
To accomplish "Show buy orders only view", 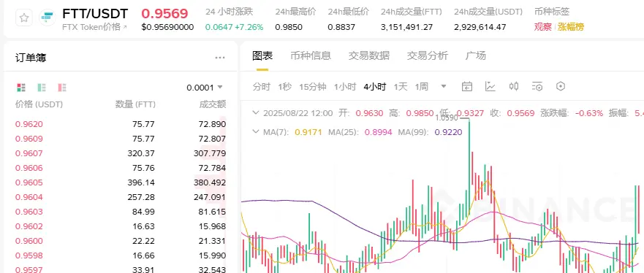I will 42,88.
